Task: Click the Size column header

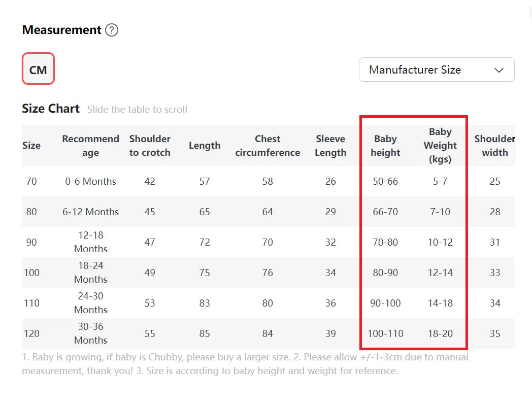Action: [x=31, y=145]
